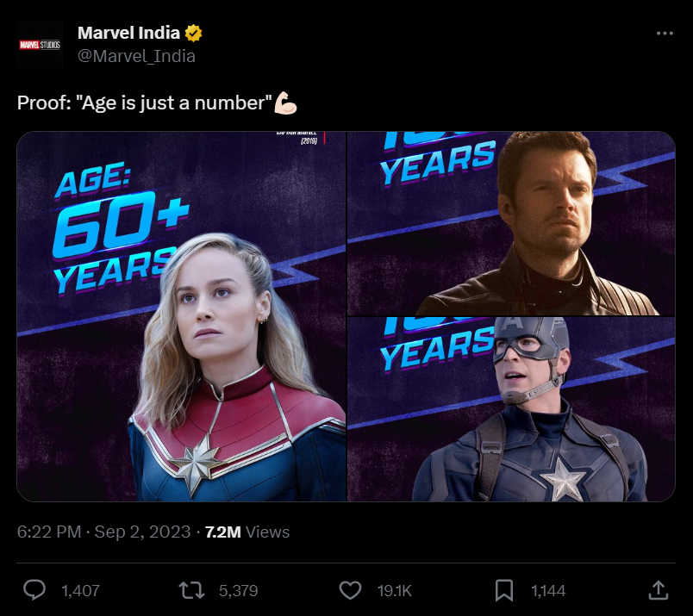Click the flexed bicep emoji in tweet text
Screen dimensions: 693x616
[x=284, y=102]
